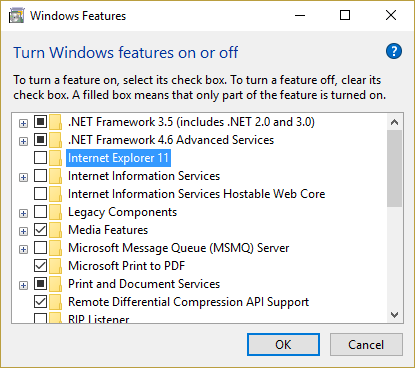Click folder icon next to Media Features
This screenshot has height=368, width=415.
click(55, 230)
